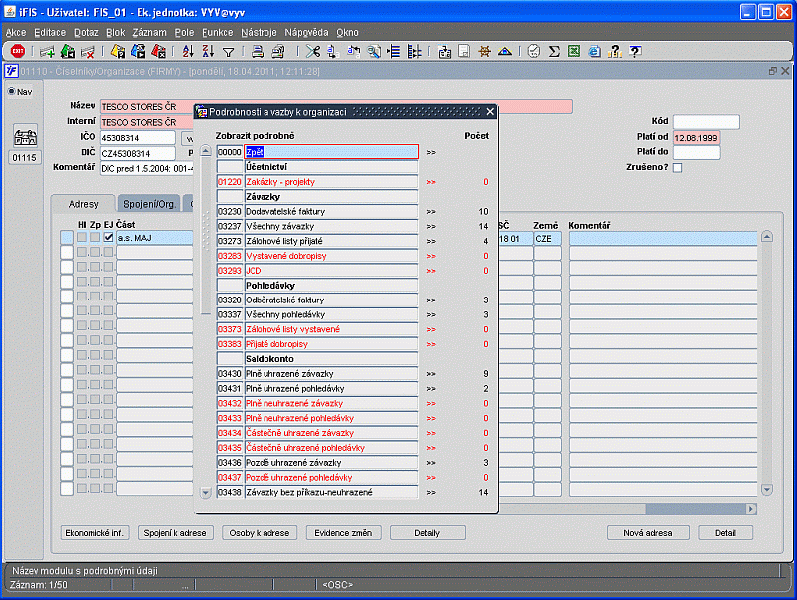The width and height of the screenshot is (797, 600).
Task: Click the Nová adresa button
Action: 648,533
